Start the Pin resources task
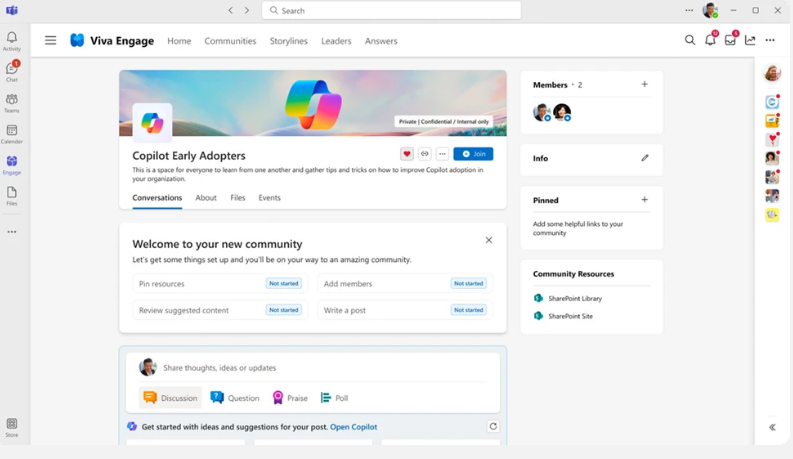Viewport: 793px width, 459px height. 220,284
